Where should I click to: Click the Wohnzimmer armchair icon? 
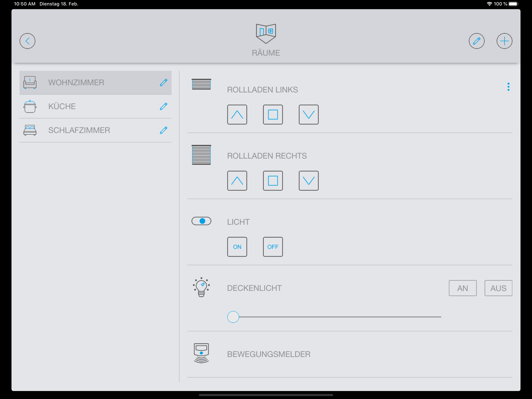point(30,83)
